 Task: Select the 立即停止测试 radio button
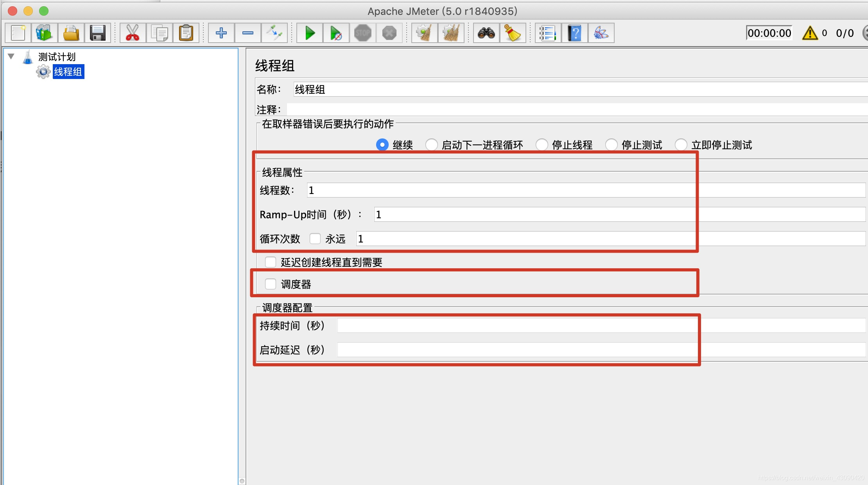681,145
